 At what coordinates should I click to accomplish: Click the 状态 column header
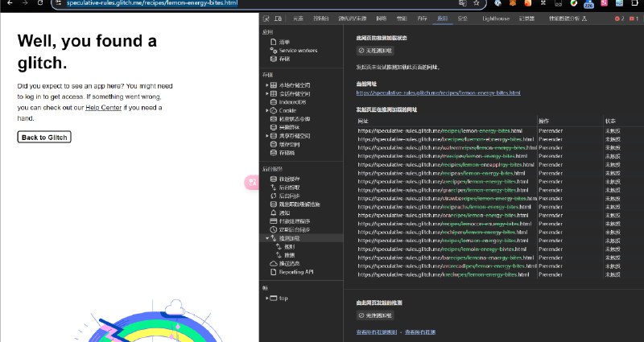coord(623,122)
